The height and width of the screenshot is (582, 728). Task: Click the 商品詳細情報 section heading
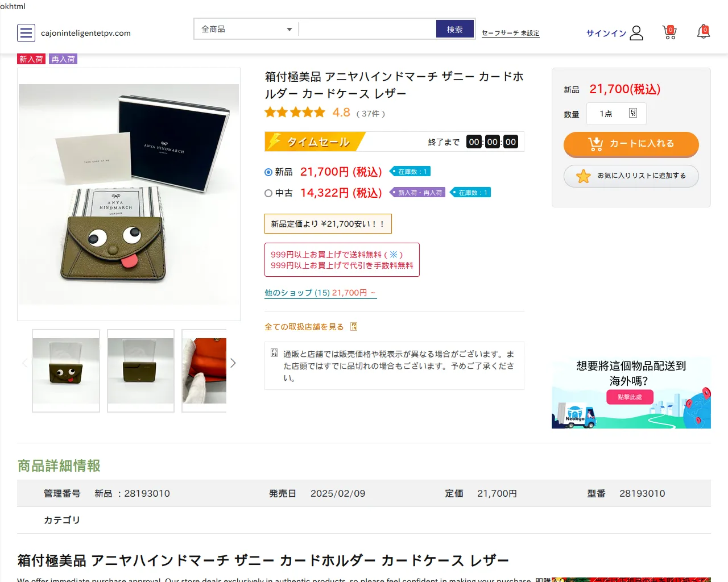(59, 466)
